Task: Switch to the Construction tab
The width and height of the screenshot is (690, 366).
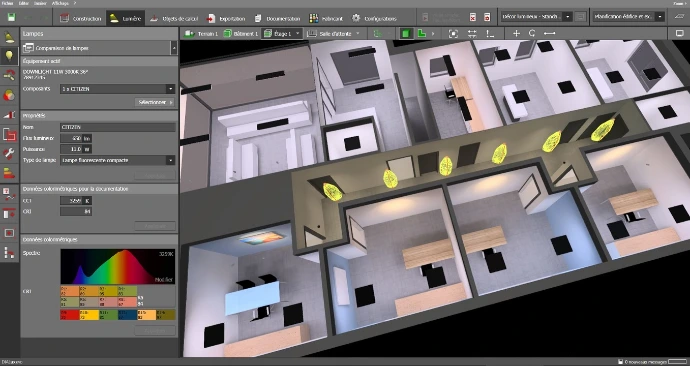Action: (81, 18)
